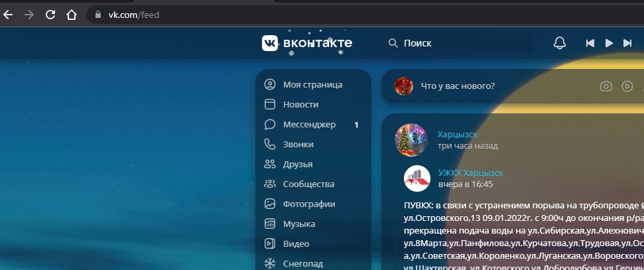Click the Новости feed icon
The image size is (644, 270).
[270, 104]
